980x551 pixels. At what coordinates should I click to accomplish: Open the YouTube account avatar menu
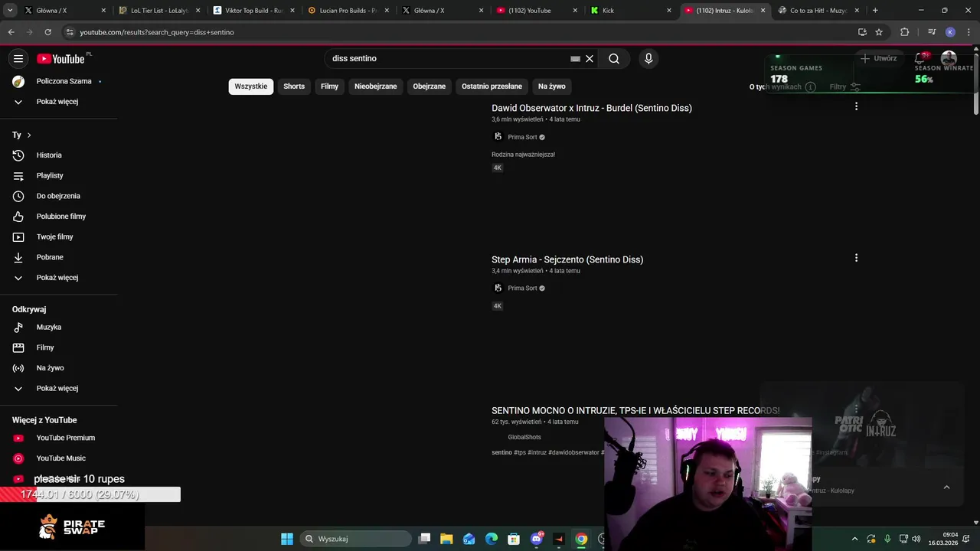point(949,59)
